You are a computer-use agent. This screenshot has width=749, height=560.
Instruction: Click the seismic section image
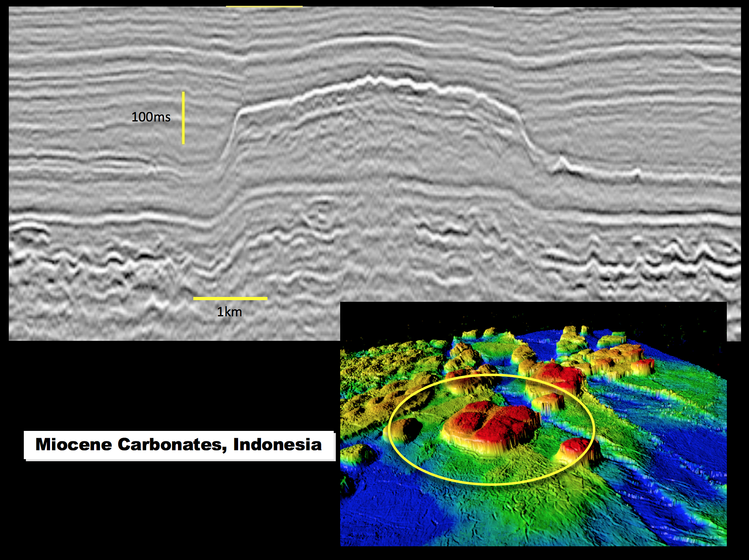pyautogui.click(x=375, y=174)
